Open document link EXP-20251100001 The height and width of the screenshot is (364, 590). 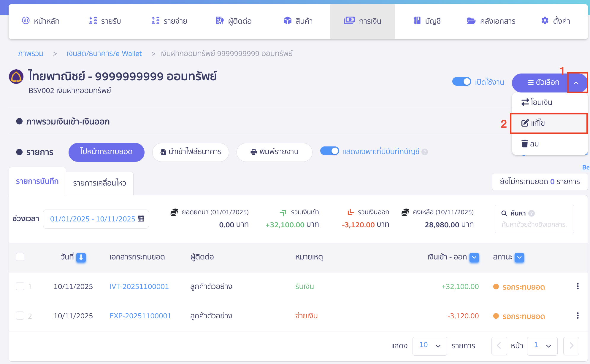pyautogui.click(x=140, y=316)
